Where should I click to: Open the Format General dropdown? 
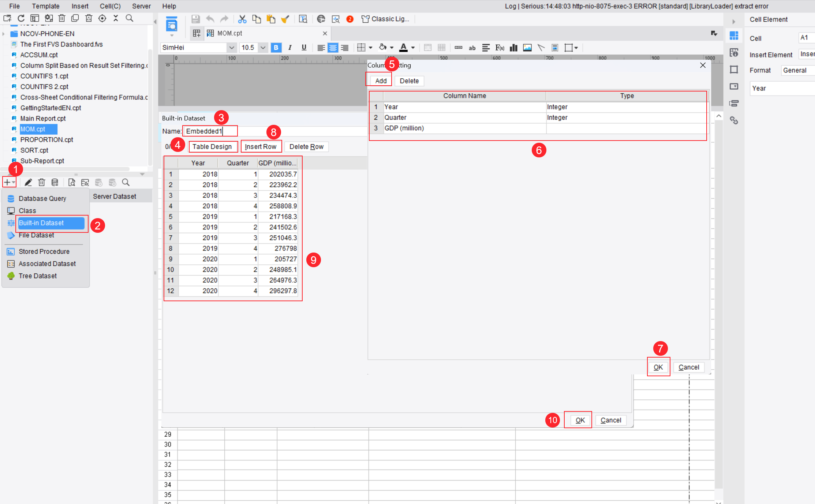[x=798, y=70]
